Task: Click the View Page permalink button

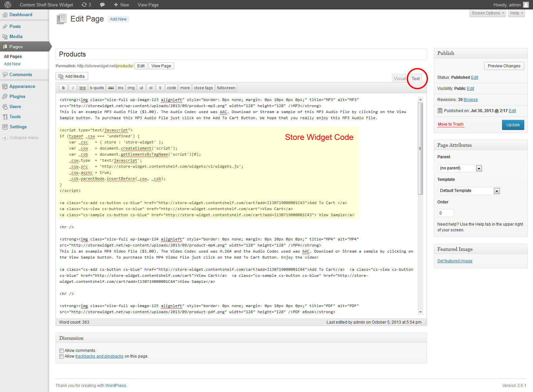Action: [161, 66]
